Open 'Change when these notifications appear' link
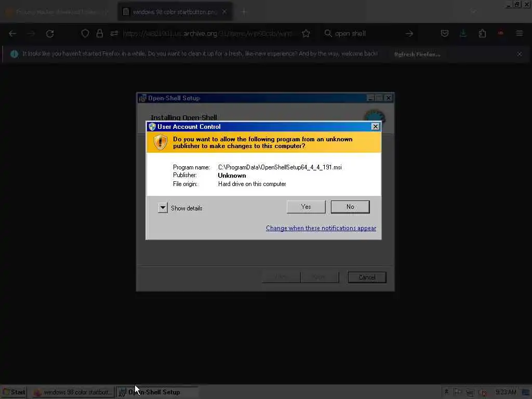 click(321, 228)
